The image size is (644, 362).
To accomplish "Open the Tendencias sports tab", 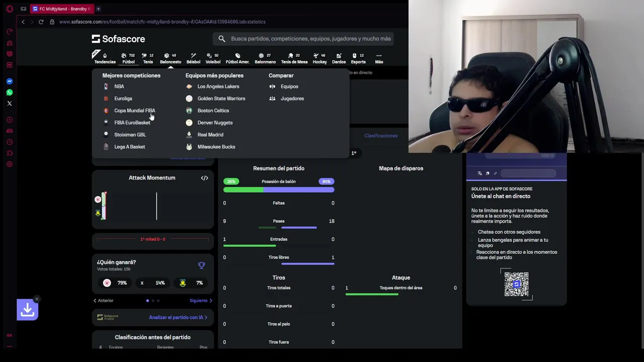I will point(105,58).
